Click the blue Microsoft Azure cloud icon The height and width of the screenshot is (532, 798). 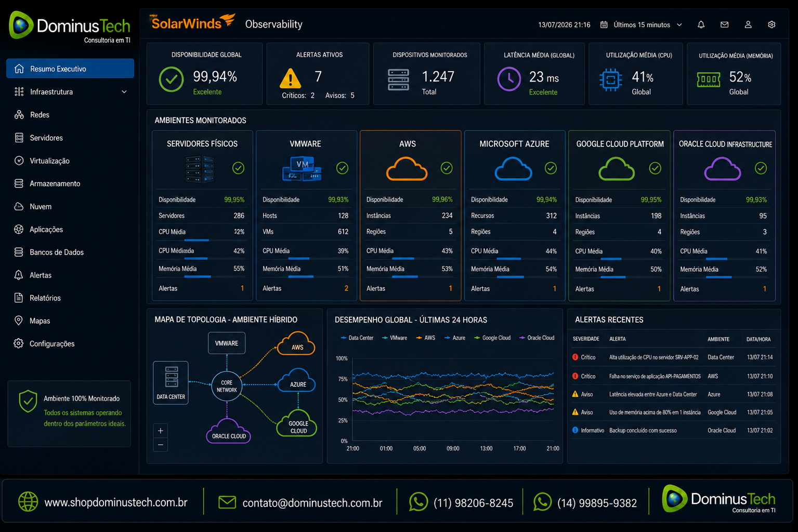(x=513, y=169)
